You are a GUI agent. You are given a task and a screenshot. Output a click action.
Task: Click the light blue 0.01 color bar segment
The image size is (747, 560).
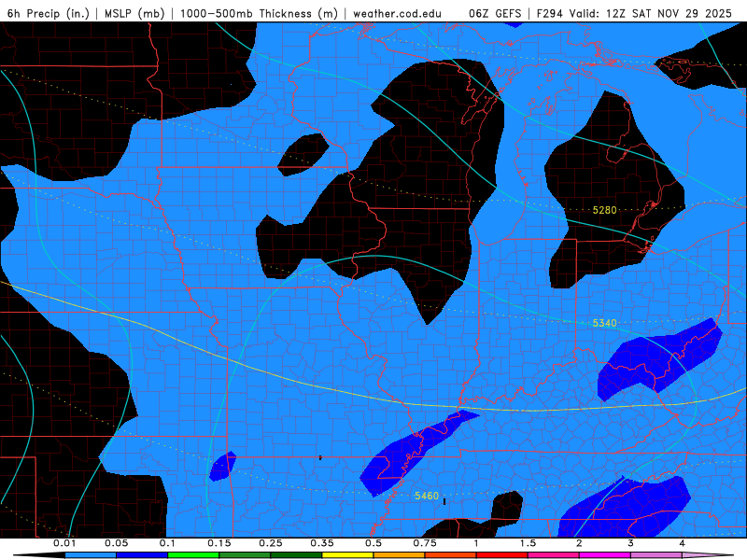(x=91, y=555)
